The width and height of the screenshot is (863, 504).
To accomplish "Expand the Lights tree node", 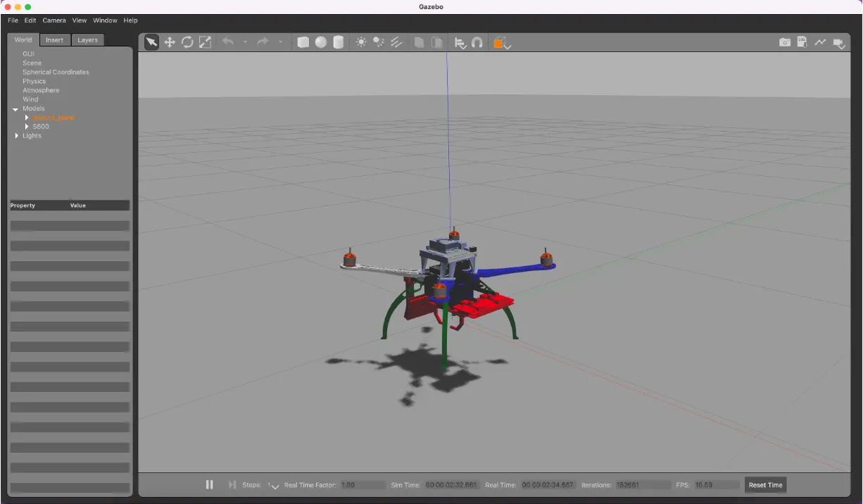I will click(16, 136).
